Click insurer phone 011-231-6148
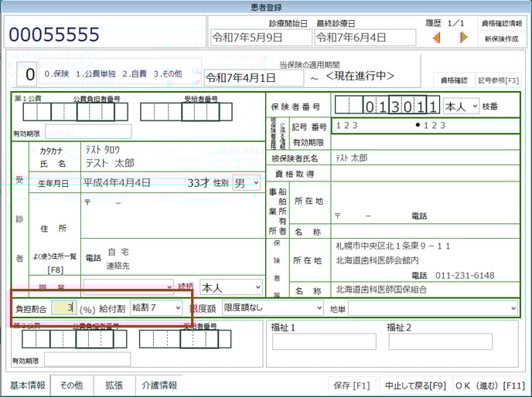 (465, 275)
